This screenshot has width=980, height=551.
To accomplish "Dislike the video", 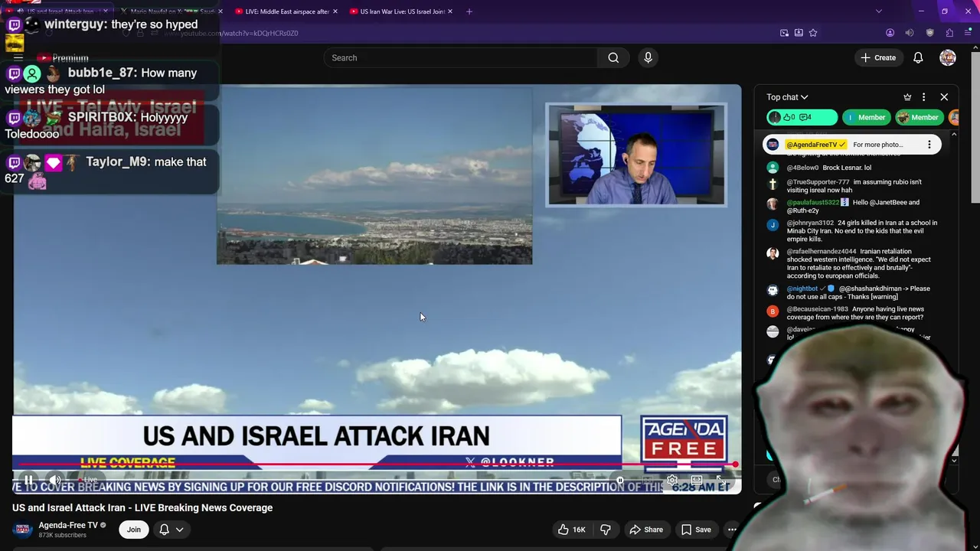I will [606, 530].
